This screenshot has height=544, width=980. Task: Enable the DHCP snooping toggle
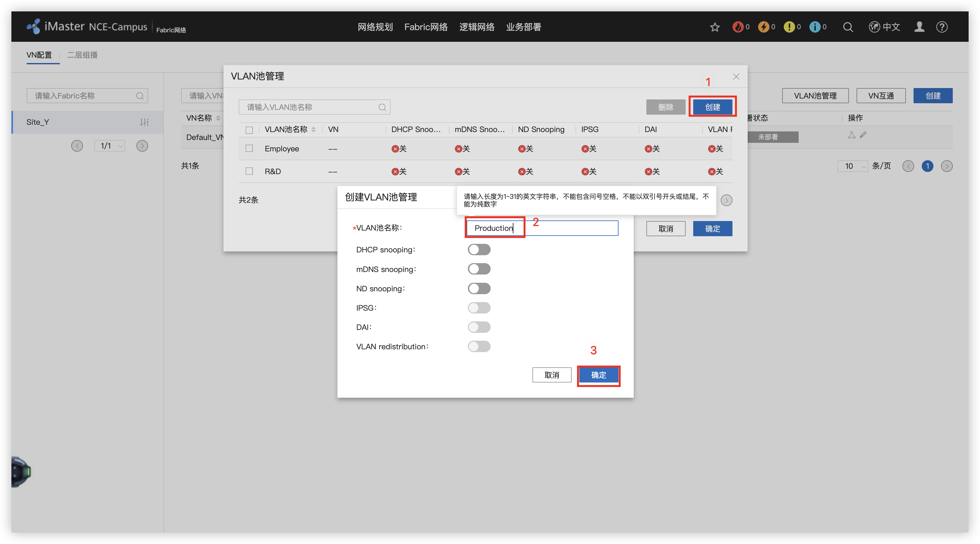click(x=479, y=250)
